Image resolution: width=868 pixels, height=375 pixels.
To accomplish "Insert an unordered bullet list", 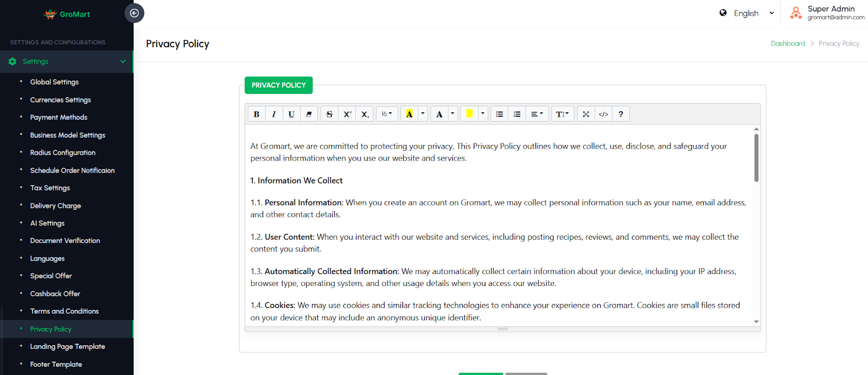I will 500,114.
